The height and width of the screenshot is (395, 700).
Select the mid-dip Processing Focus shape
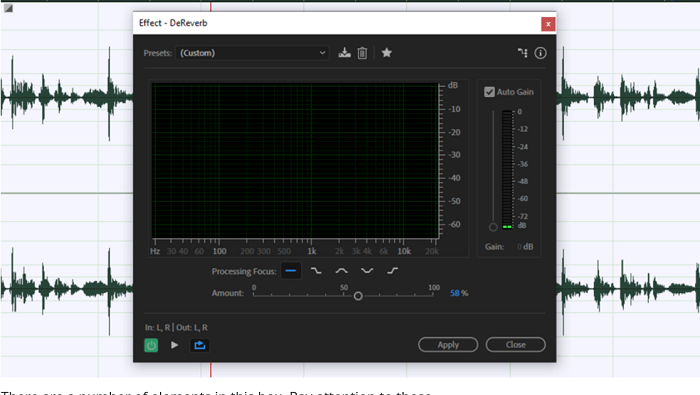367,271
